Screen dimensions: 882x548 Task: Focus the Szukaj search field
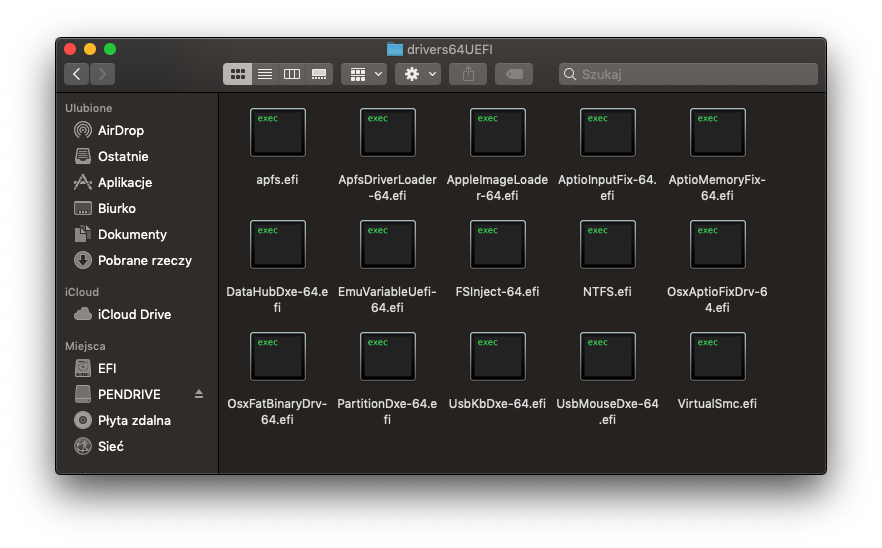(688, 74)
